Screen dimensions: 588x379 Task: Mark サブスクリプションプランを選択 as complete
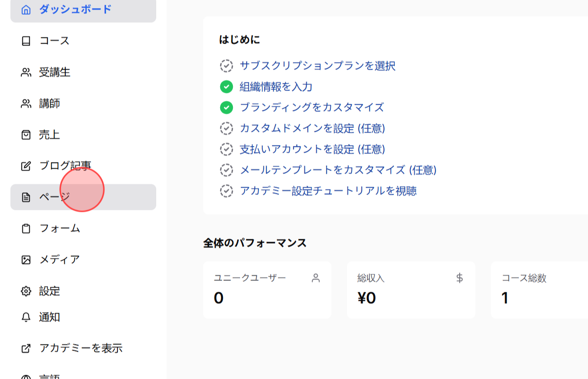tap(227, 66)
